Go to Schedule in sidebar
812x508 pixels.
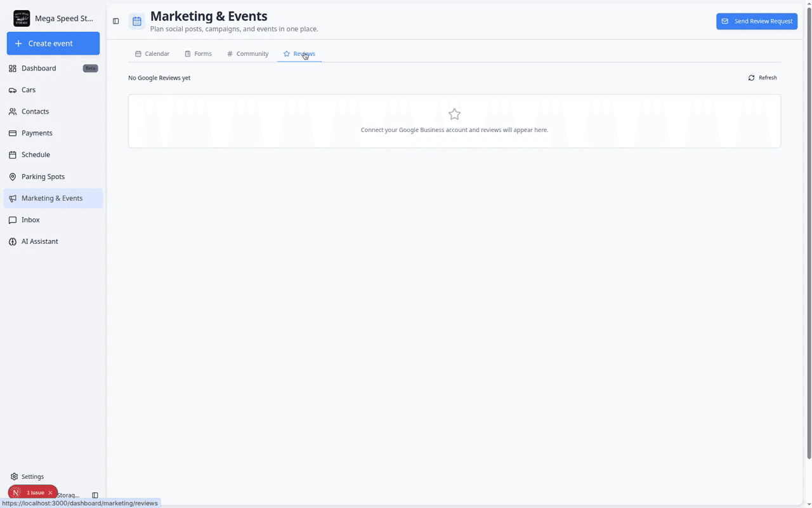click(36, 154)
